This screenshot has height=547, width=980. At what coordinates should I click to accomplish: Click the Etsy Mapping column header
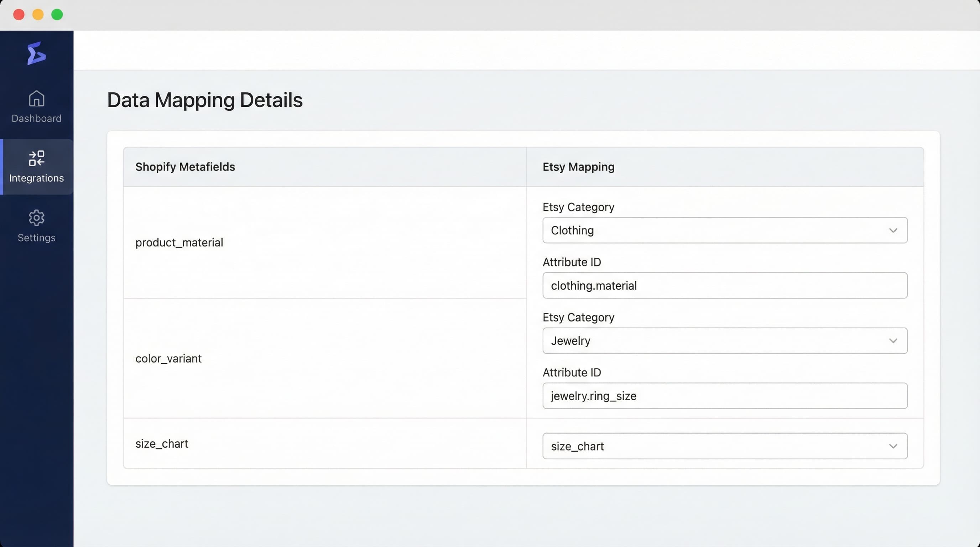pyautogui.click(x=578, y=167)
